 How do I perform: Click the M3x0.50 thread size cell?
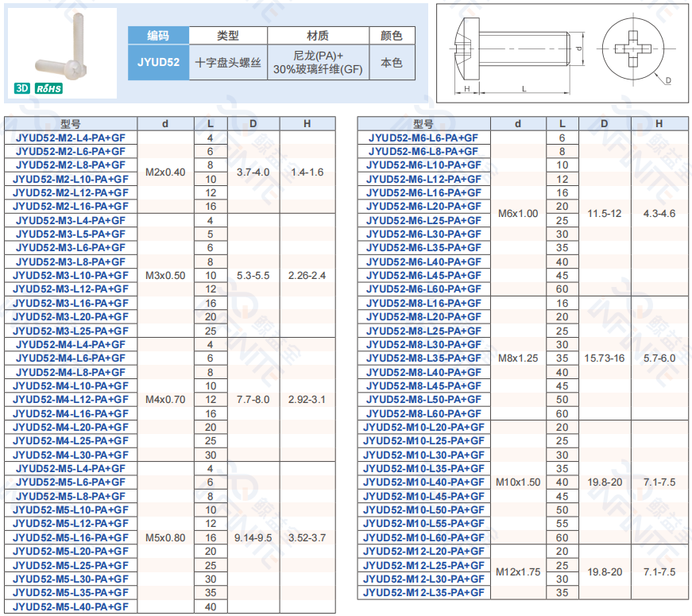(165, 276)
